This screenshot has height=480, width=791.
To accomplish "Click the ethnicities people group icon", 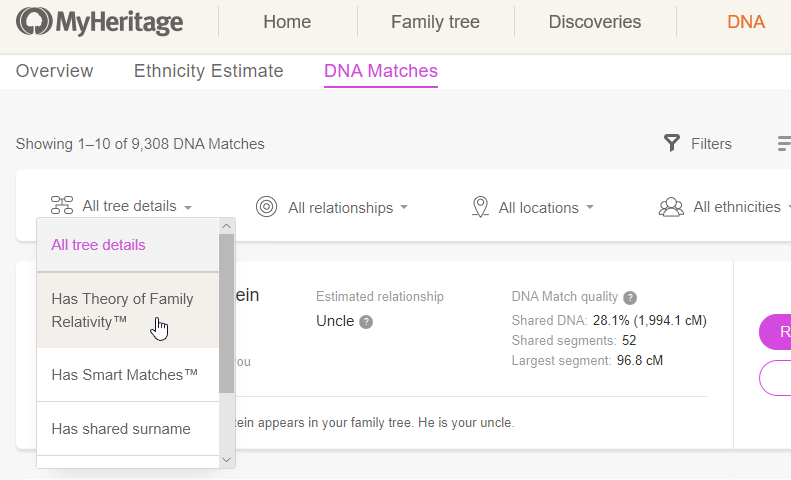I will (671, 207).
